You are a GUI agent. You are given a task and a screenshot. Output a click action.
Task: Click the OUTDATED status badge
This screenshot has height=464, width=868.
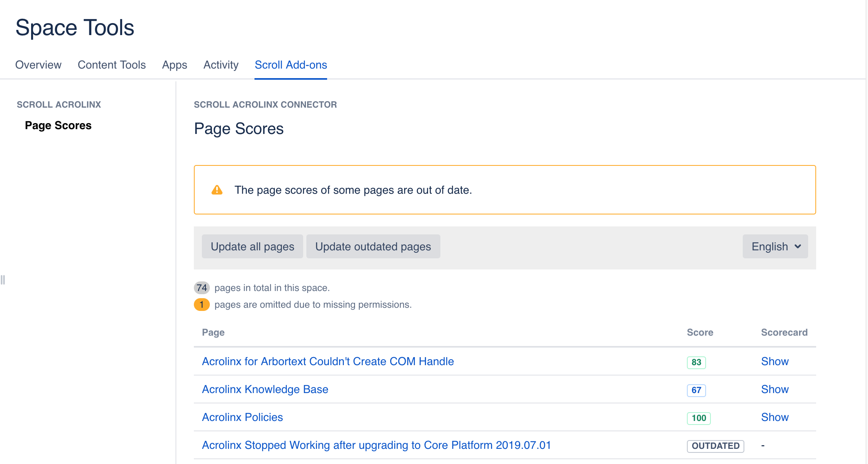coord(716,446)
